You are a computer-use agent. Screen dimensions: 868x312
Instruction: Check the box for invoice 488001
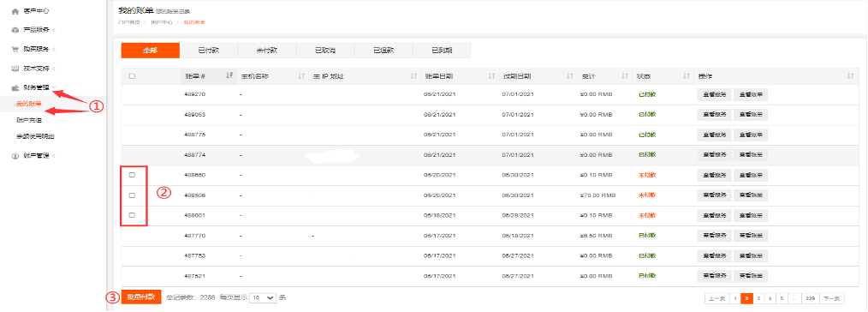point(132,215)
